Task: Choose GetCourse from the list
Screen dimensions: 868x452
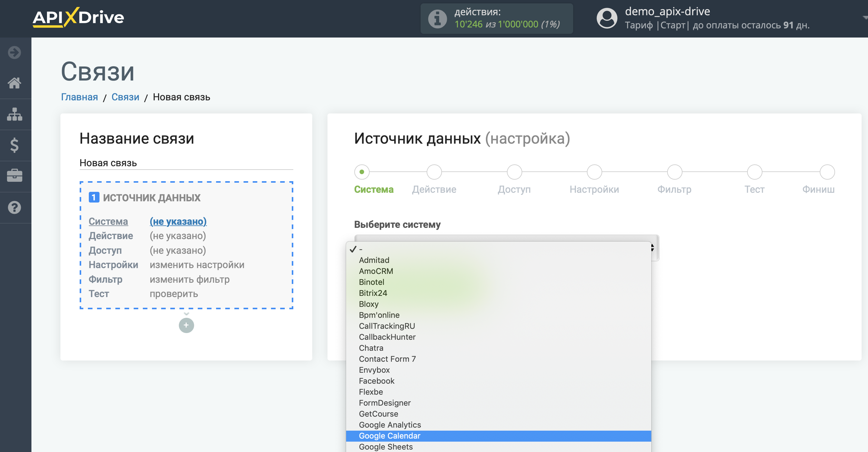Action: (x=499, y=414)
